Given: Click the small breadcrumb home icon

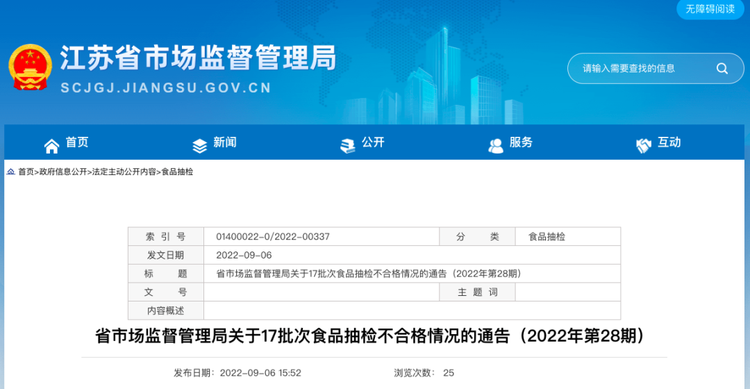Looking at the screenshot, I should [x=11, y=172].
